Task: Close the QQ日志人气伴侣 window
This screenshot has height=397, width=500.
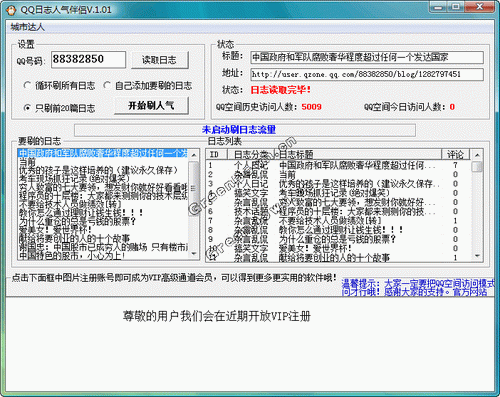Action: pyautogui.click(x=480, y=7)
